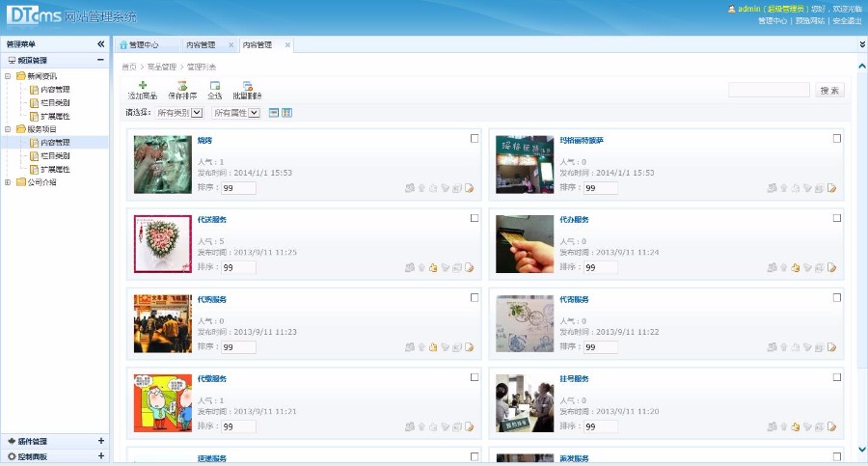Click the 管理中心 link in header
Screen dimensions: 868x466
[x=773, y=20]
